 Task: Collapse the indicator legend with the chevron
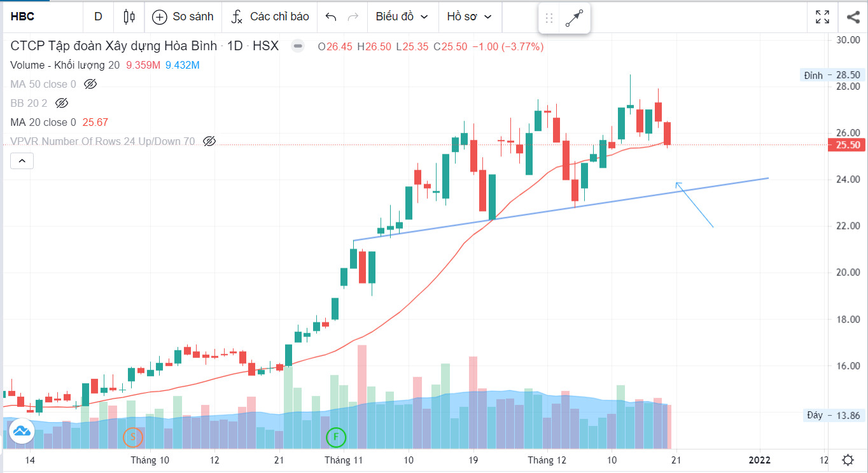(22, 161)
